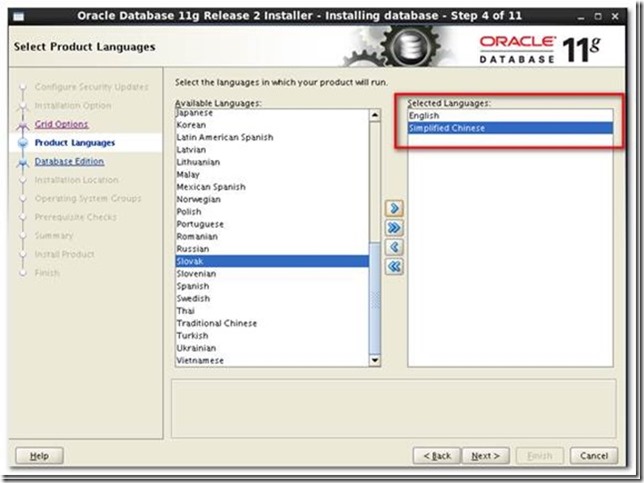Image resolution: width=644 pixels, height=483 pixels.
Task: Open the Database Edition step link
Action: [69, 161]
